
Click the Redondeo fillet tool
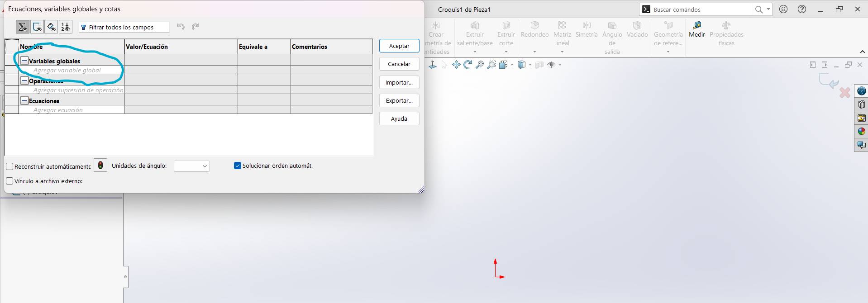point(534,30)
